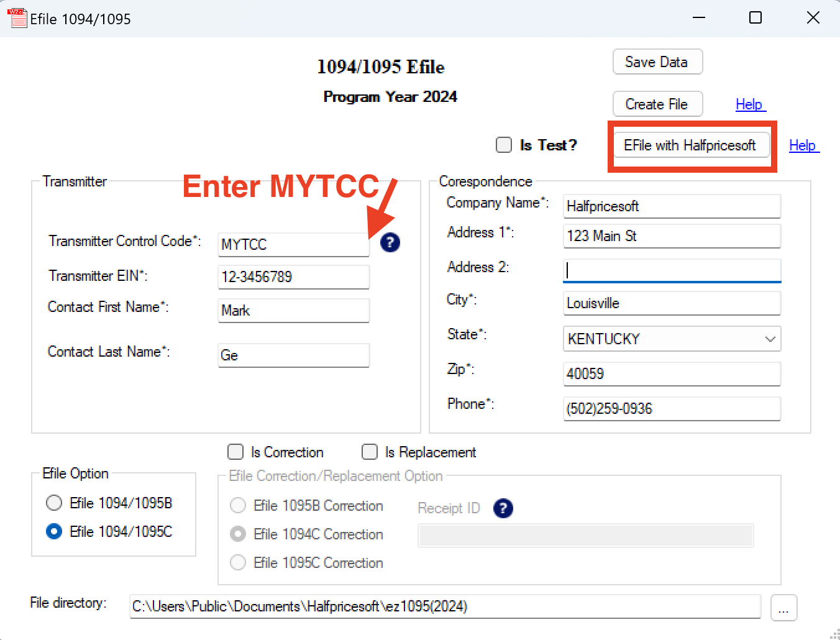Click the City field containing Louisville
The width and height of the screenshot is (840, 640).
[672, 303]
